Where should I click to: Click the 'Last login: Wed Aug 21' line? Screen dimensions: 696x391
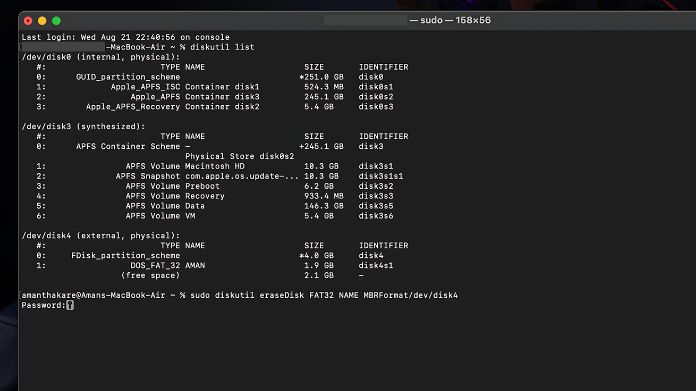coord(126,37)
